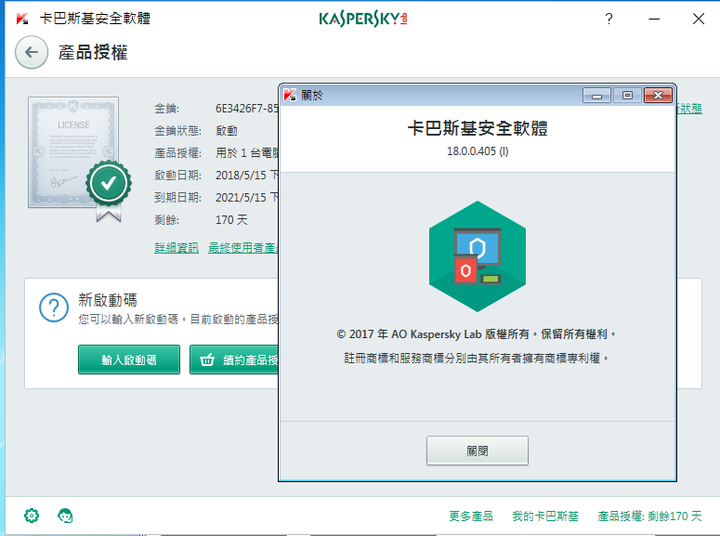Close the main Kaspersky window
The width and height of the screenshot is (720, 536).
698,19
